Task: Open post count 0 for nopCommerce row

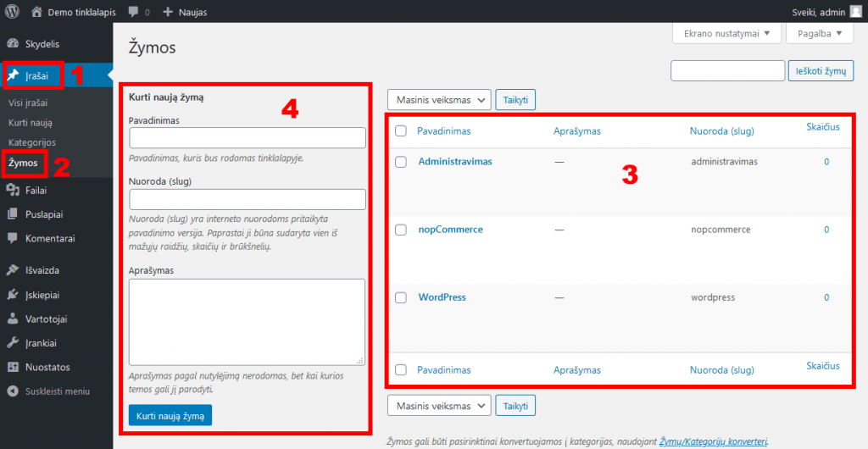Action: pyautogui.click(x=826, y=230)
